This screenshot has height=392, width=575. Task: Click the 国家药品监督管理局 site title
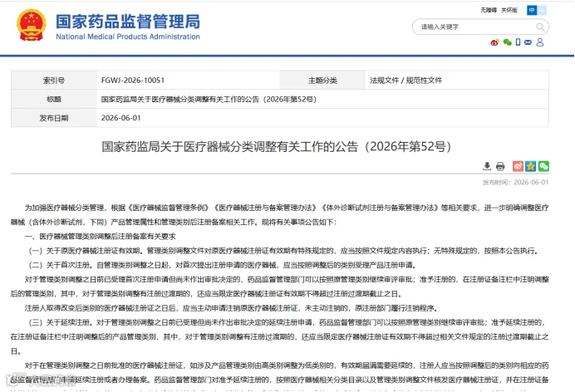(x=128, y=22)
